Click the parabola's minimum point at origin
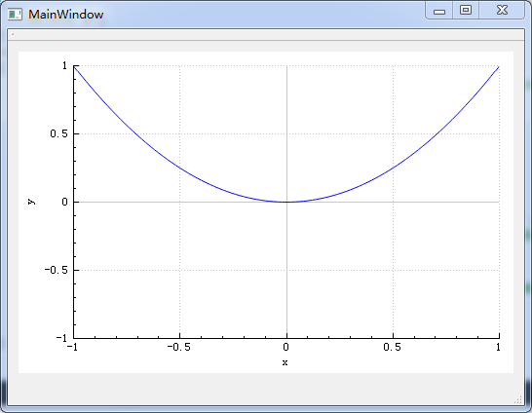 tap(287, 202)
